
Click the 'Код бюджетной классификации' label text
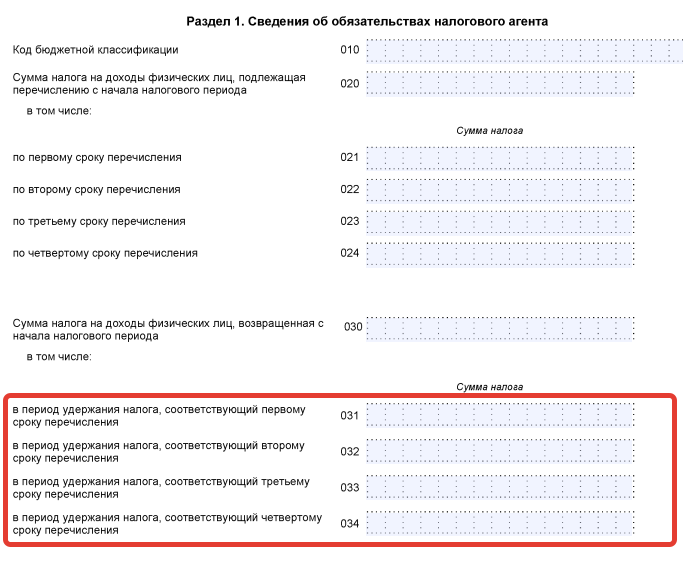pos(95,50)
